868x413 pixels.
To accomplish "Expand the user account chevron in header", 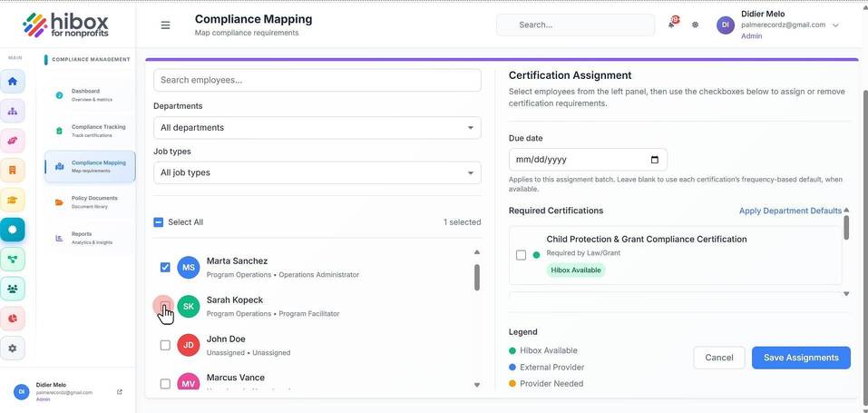I will (836, 25).
